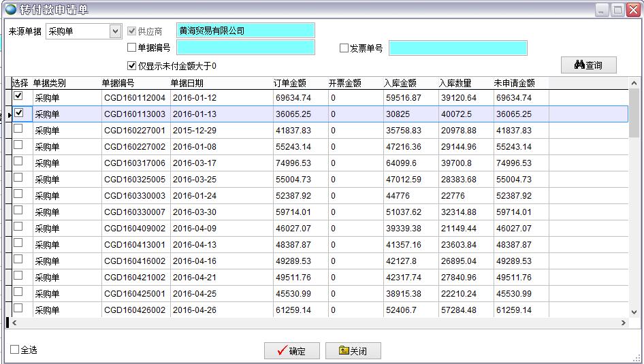644x364 pixels.
Task: Enable the invoice number filter checkbox
Action: 344,48
